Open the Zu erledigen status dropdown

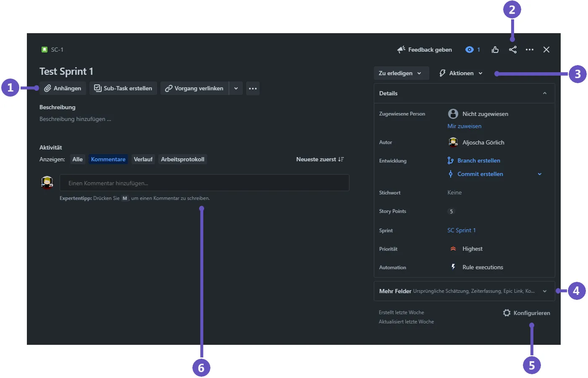[x=401, y=73]
